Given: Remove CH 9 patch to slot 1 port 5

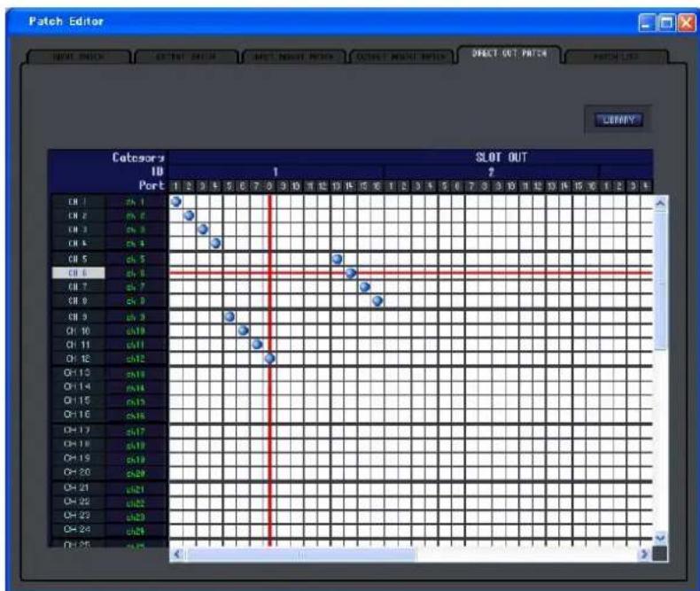Looking at the screenshot, I should point(229,316).
